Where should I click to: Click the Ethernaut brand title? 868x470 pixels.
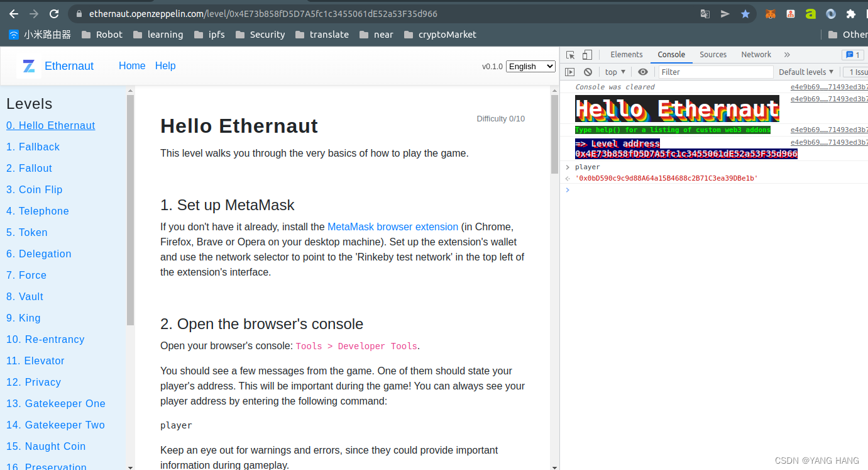coord(69,66)
